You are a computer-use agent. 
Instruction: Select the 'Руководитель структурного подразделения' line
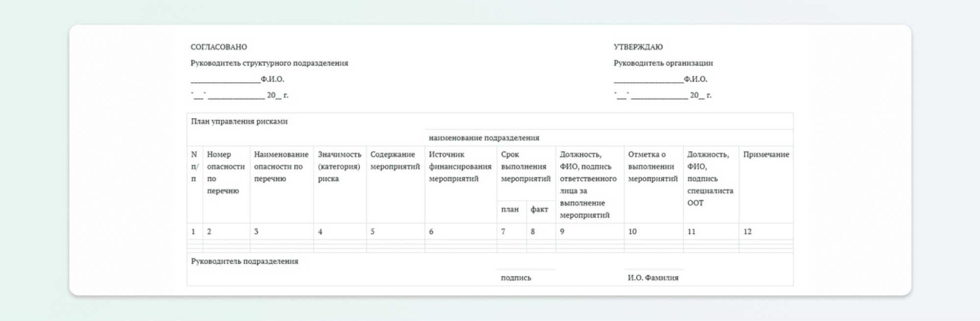pos(269,63)
